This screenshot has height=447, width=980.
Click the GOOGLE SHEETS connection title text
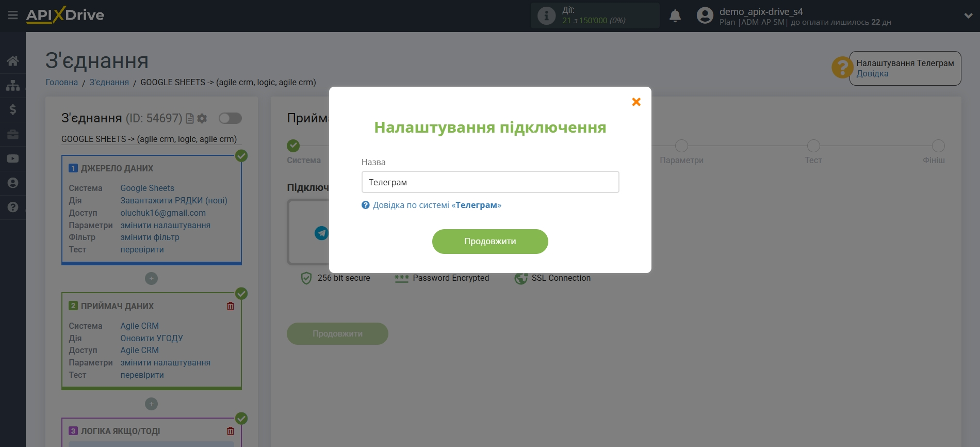(x=149, y=139)
